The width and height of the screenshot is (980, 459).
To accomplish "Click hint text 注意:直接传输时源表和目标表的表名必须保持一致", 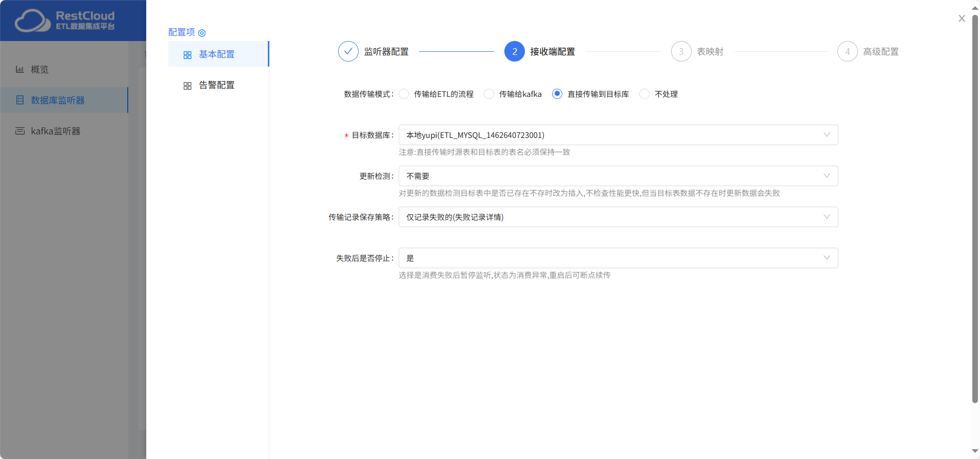I will pos(484,152).
